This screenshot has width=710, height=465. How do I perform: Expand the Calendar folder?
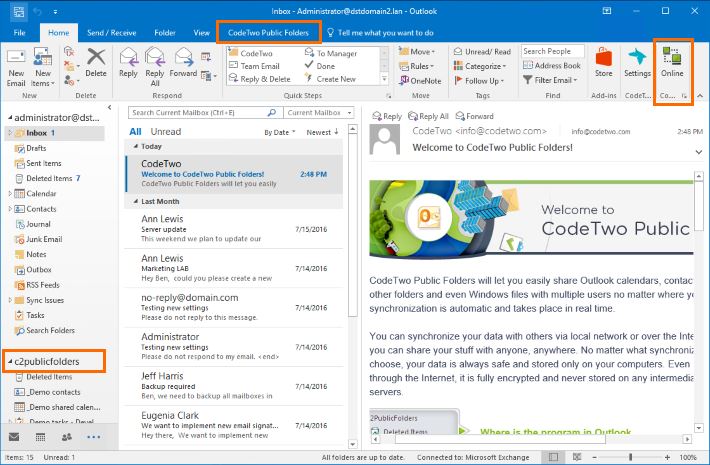coord(10,193)
